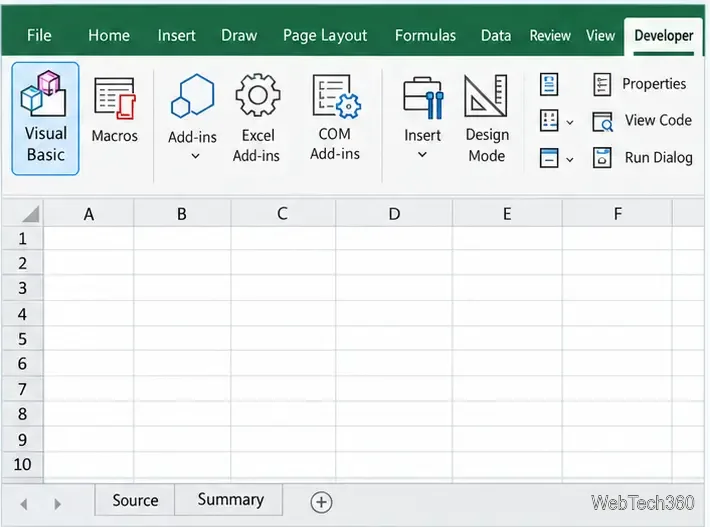Viewport: 710px width, 527px height.
Task: Select column E header
Action: tap(507, 214)
